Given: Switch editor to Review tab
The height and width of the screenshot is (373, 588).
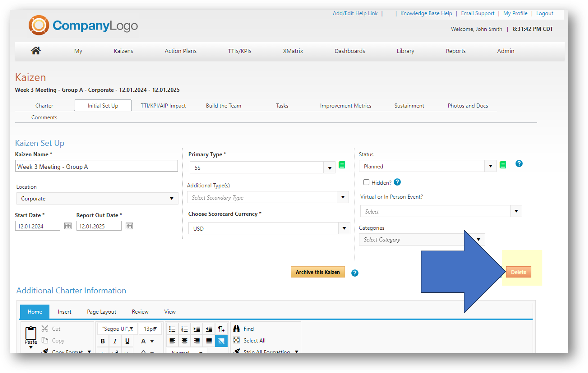Looking at the screenshot, I should [140, 312].
